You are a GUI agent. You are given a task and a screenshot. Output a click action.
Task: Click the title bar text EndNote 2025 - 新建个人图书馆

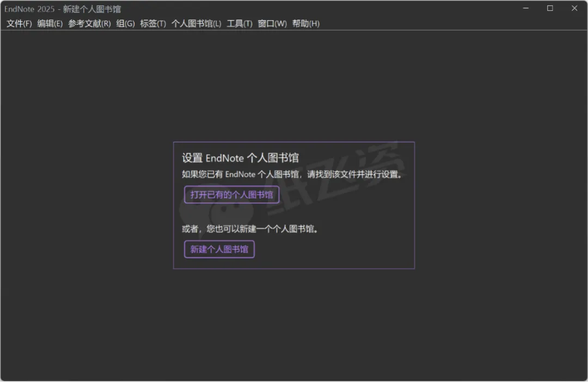coord(63,9)
